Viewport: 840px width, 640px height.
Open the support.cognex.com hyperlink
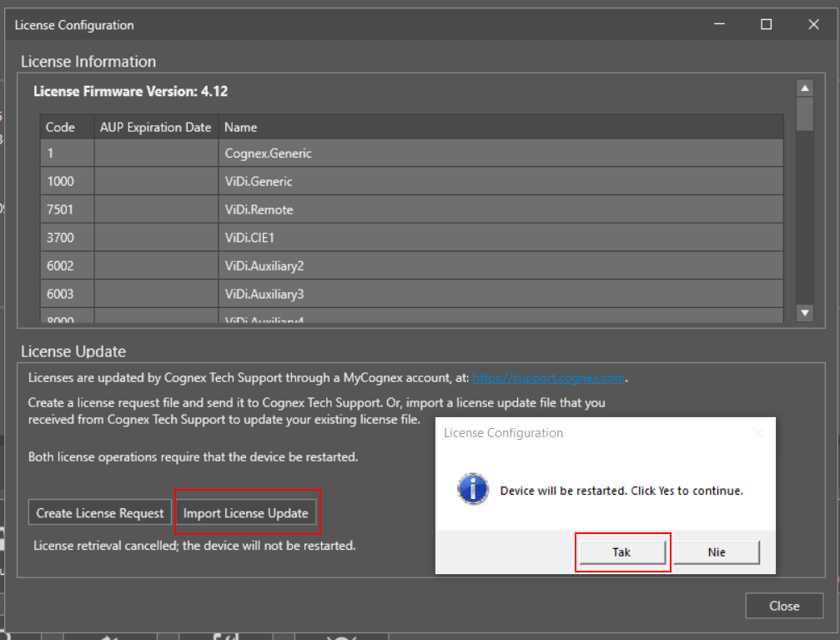pyautogui.click(x=549, y=377)
